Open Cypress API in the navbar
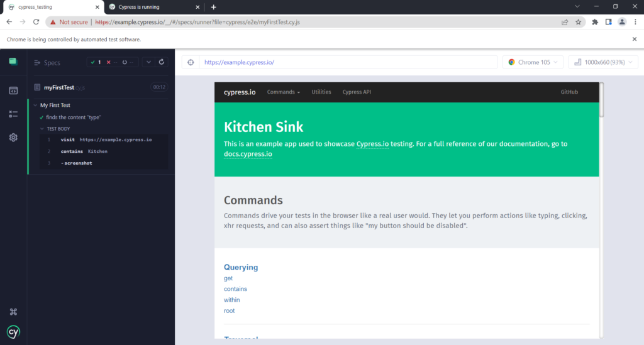The image size is (644, 345). [x=357, y=92]
